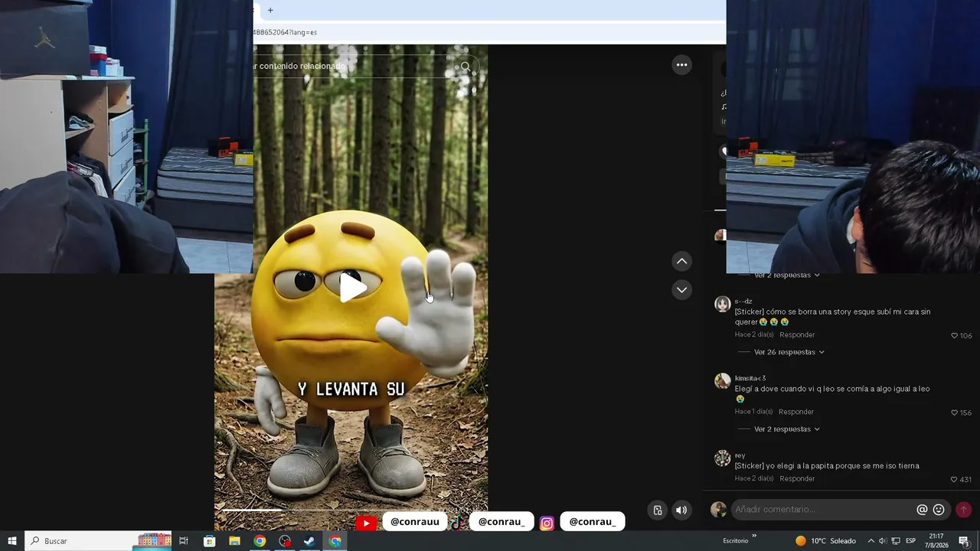
Task: Open Steam from the taskbar
Action: (x=310, y=541)
